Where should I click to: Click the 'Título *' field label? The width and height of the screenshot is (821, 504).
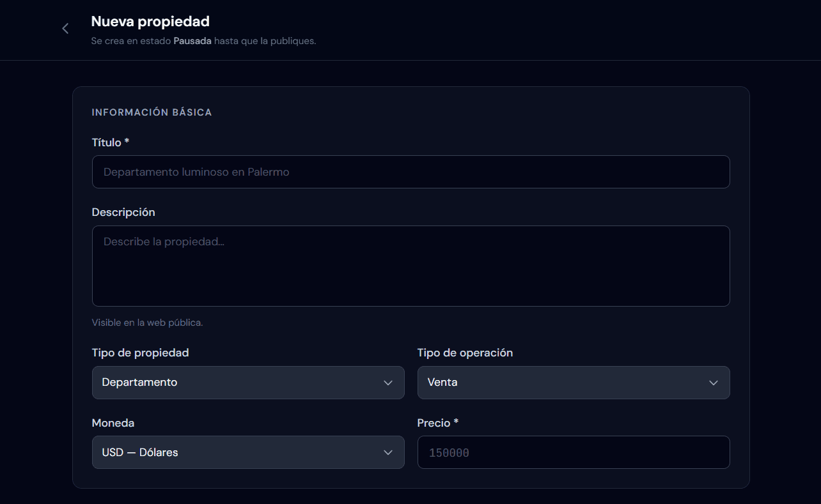coord(111,142)
